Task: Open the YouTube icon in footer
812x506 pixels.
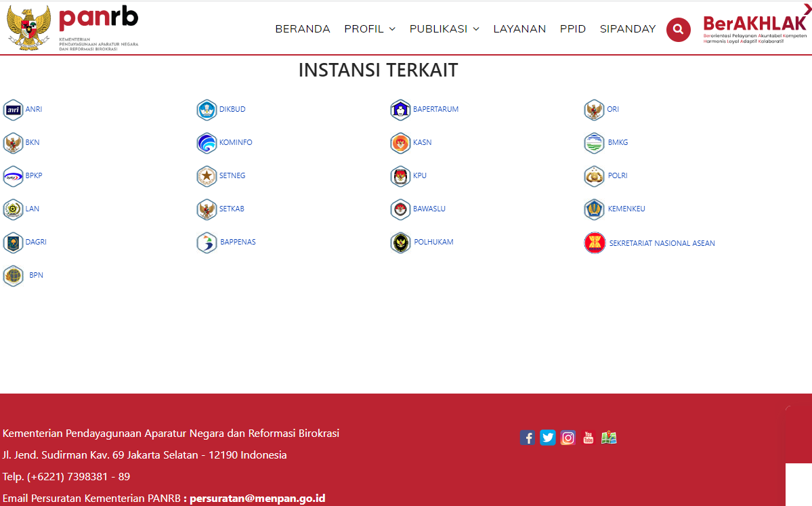Action: click(589, 438)
